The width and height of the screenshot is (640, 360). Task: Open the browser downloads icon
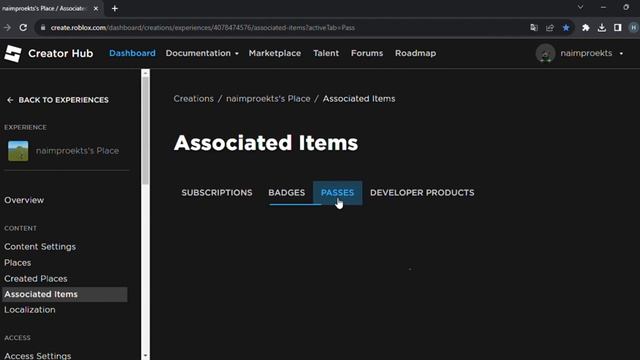coord(602,28)
